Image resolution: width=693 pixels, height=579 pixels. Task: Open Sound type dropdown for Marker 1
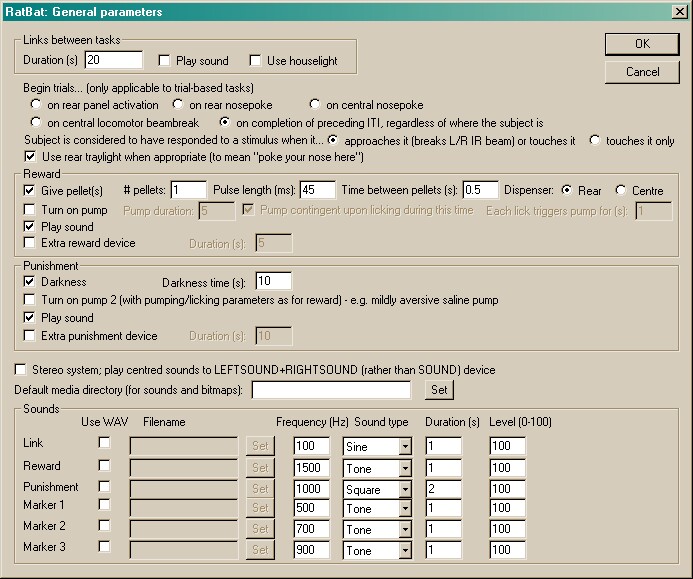405,508
